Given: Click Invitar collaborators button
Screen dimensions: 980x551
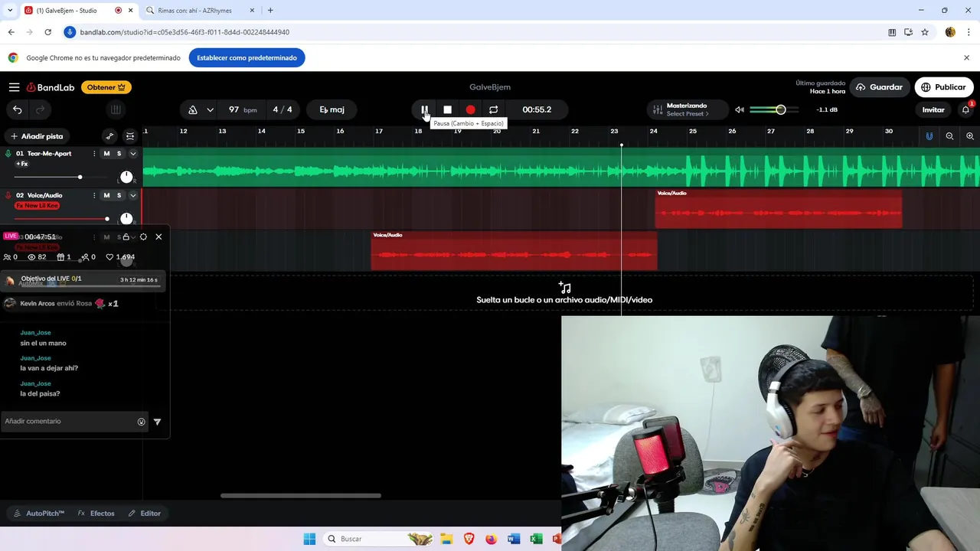Looking at the screenshot, I should point(933,109).
